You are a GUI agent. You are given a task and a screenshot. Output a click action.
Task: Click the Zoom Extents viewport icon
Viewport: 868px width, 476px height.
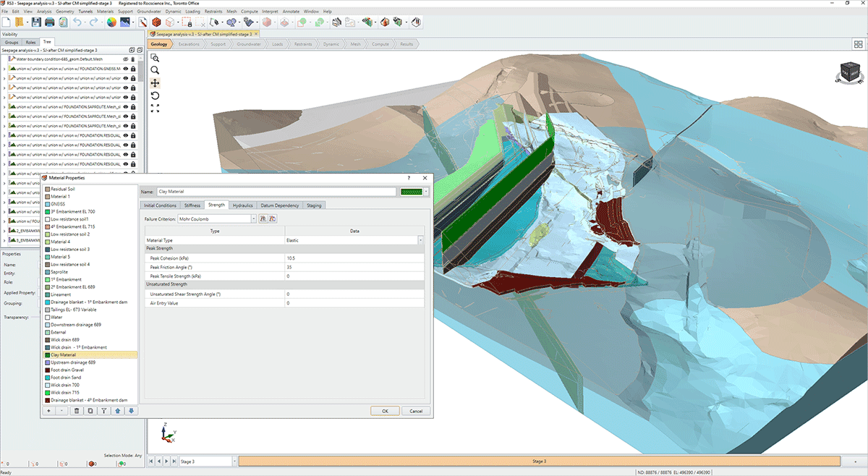(155, 108)
